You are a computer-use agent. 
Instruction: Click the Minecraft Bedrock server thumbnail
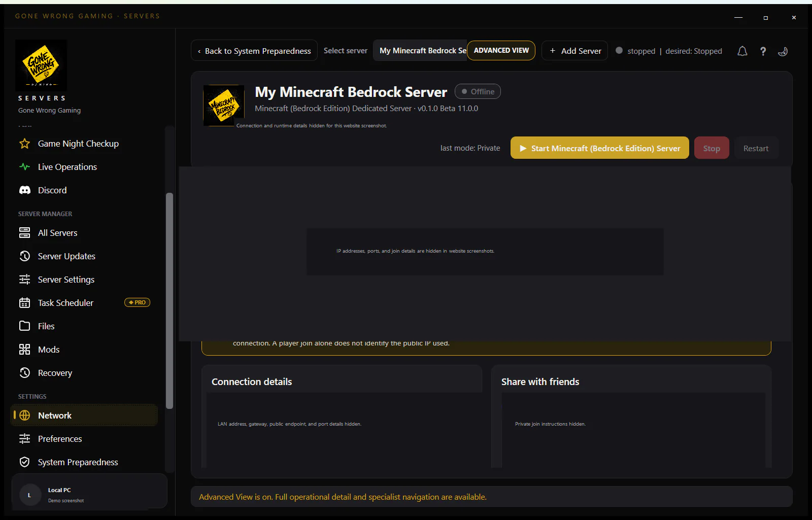(x=224, y=106)
